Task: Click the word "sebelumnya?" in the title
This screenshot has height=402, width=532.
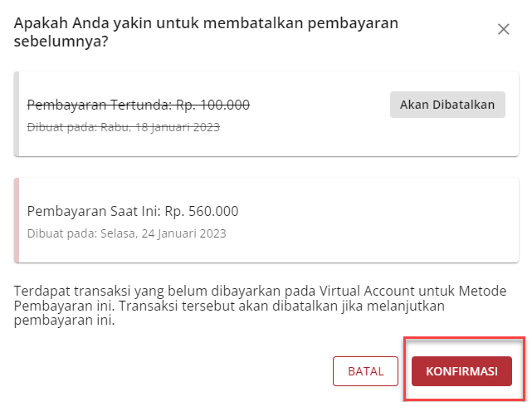Action: pos(61,42)
